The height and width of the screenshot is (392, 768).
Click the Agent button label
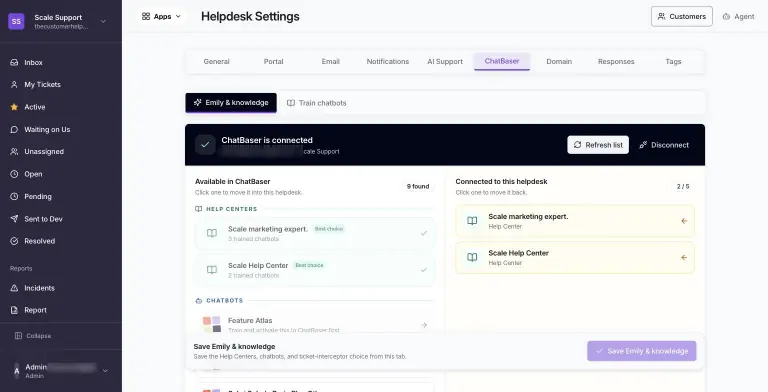coord(744,16)
